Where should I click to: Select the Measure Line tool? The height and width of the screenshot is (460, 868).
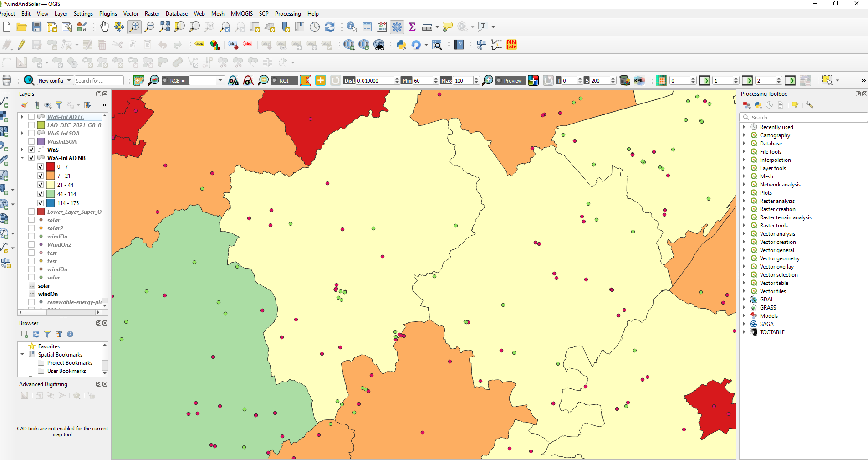(x=426, y=27)
